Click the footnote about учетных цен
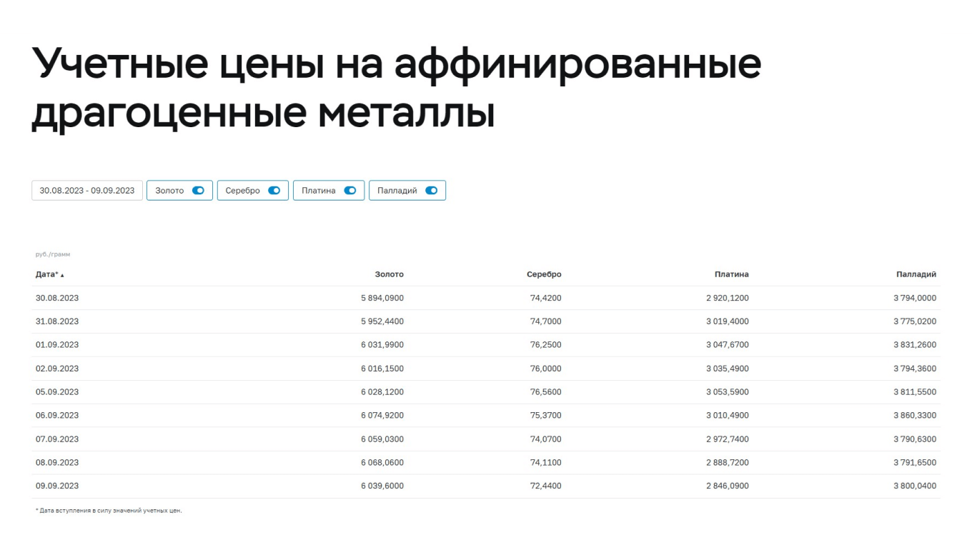This screenshot has height=560, width=972. click(x=108, y=511)
